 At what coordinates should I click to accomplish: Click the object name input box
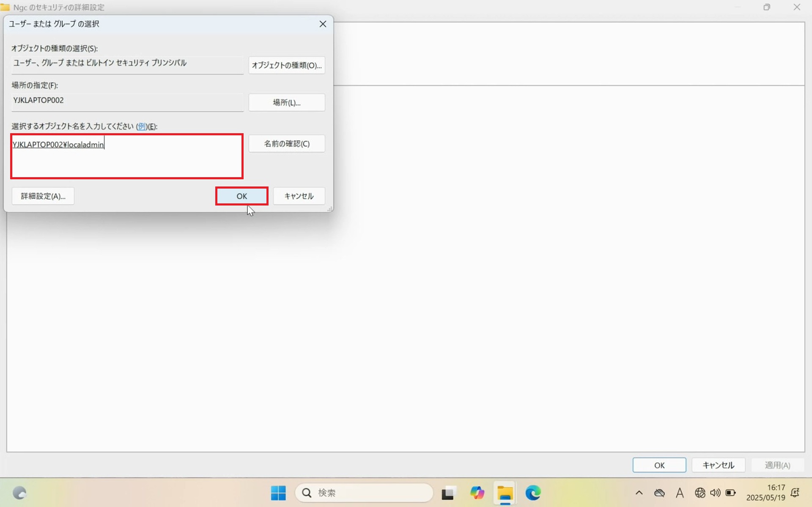[127, 156]
